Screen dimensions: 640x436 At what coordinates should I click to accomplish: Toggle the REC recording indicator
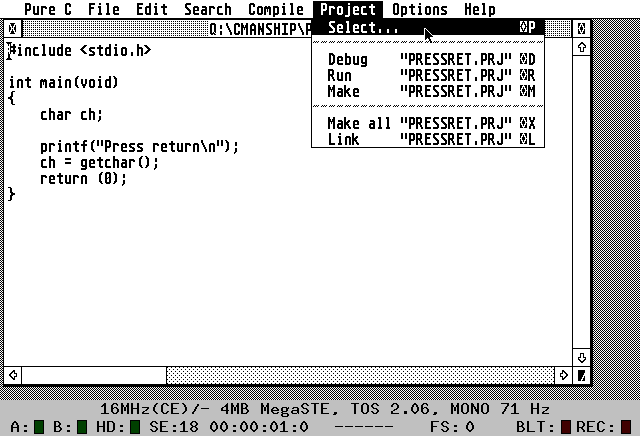click(626, 427)
